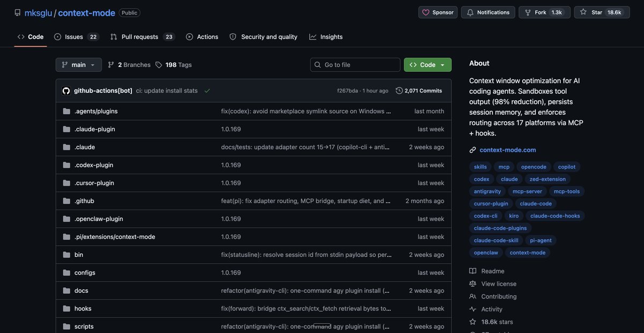This screenshot has height=333, width=644.
Task: Switch to the Pull requests tab
Action: 143,37
